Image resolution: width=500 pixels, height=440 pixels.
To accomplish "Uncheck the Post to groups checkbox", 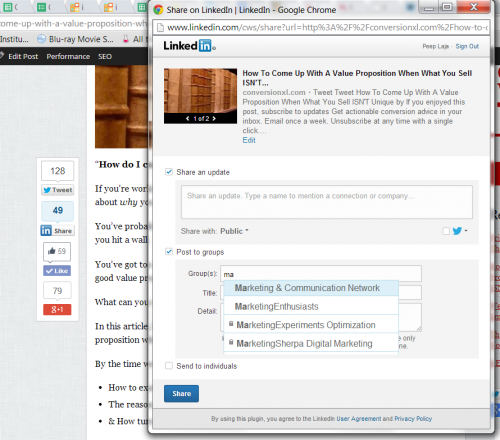I will pyautogui.click(x=169, y=252).
